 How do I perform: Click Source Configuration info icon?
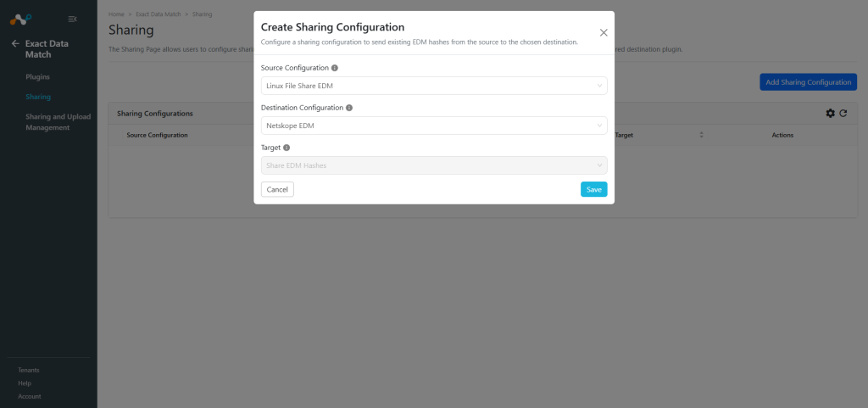pyautogui.click(x=334, y=68)
